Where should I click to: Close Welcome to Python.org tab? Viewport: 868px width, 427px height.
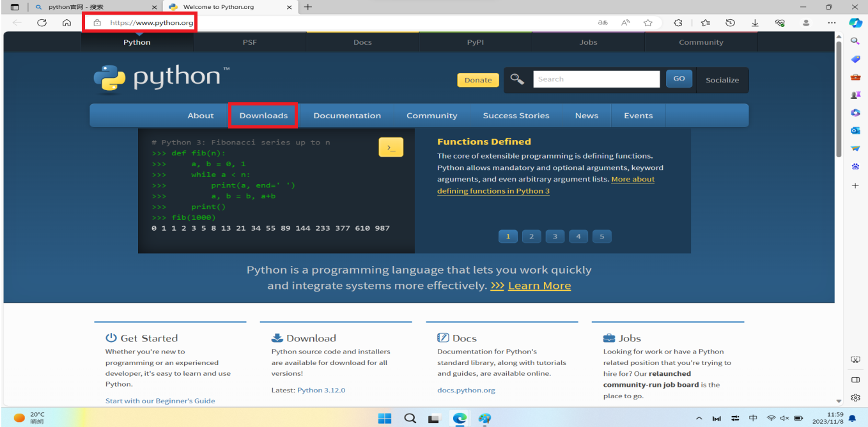[290, 7]
